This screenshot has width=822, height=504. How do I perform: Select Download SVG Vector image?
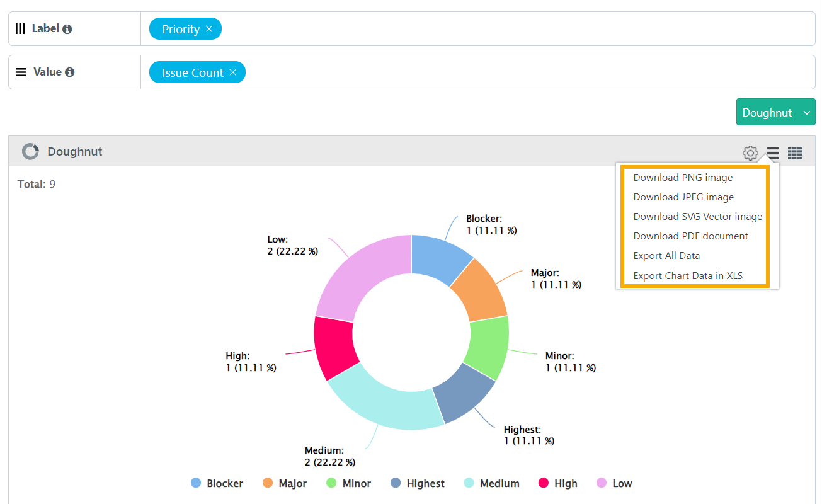(698, 217)
